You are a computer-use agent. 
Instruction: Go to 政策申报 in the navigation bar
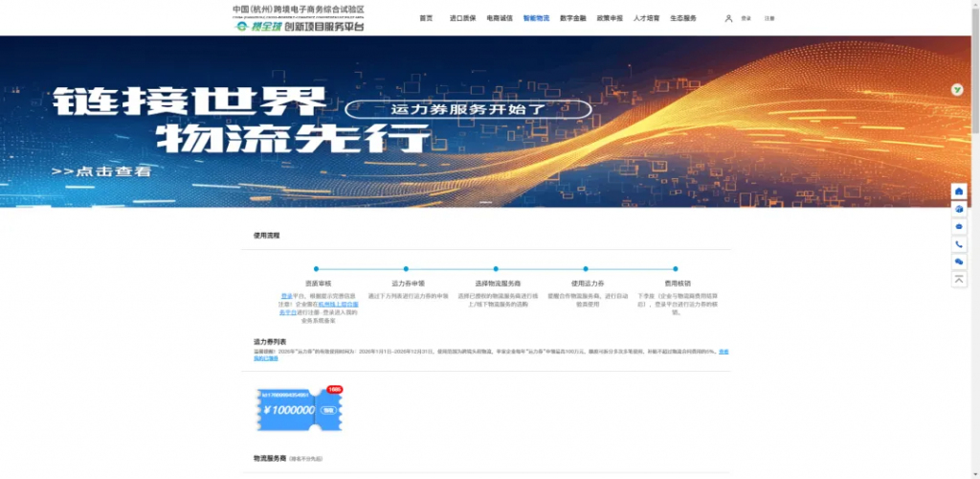(x=610, y=18)
